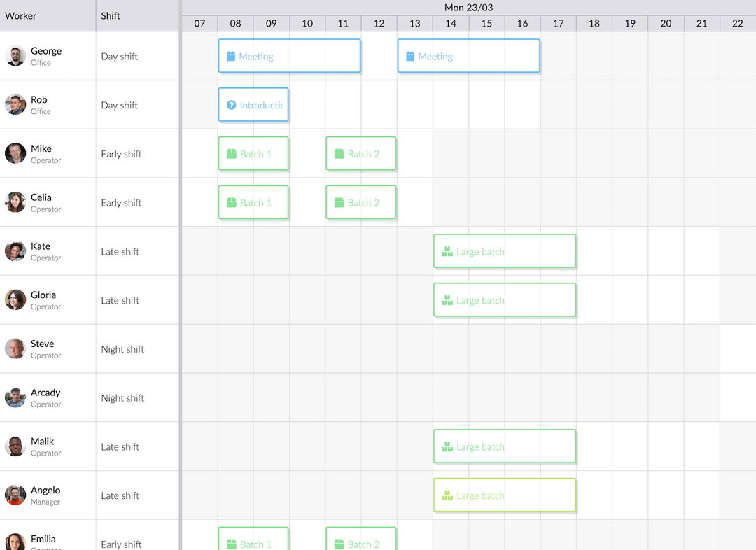The height and width of the screenshot is (550, 756).
Task: Select Rob's Introduction event bar
Action: click(x=253, y=105)
